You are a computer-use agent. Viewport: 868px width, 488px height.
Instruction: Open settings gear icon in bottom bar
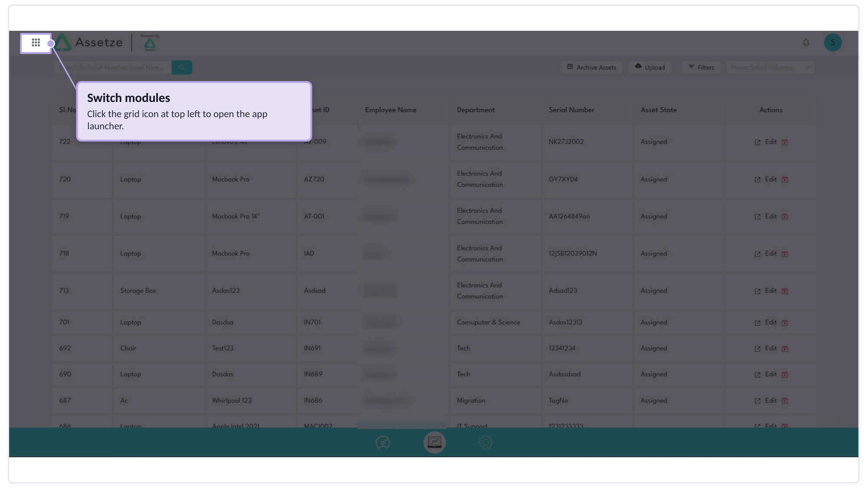pos(485,442)
